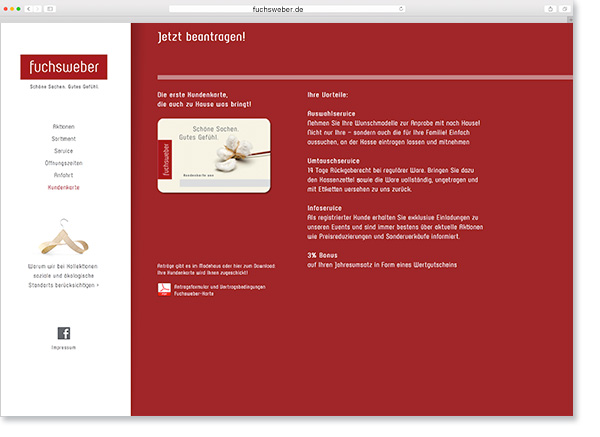
Task: Click 'Die erste Kundenkarte' text
Action: 192,95
